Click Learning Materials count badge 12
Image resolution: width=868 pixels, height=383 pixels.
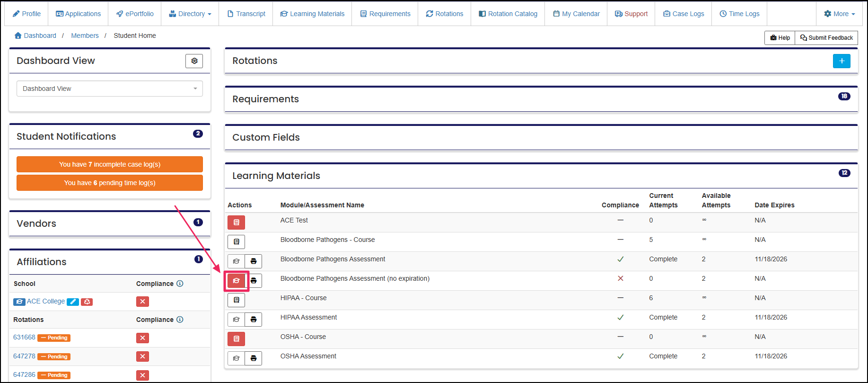844,173
